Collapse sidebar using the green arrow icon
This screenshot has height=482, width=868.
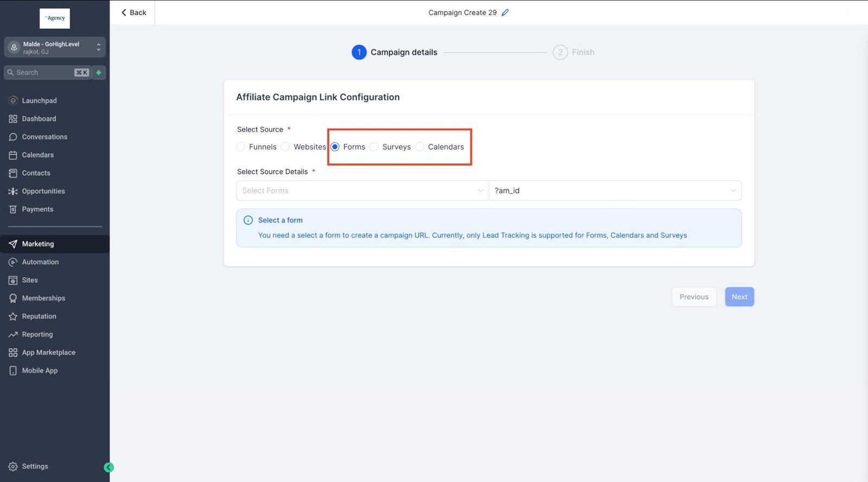coord(108,467)
